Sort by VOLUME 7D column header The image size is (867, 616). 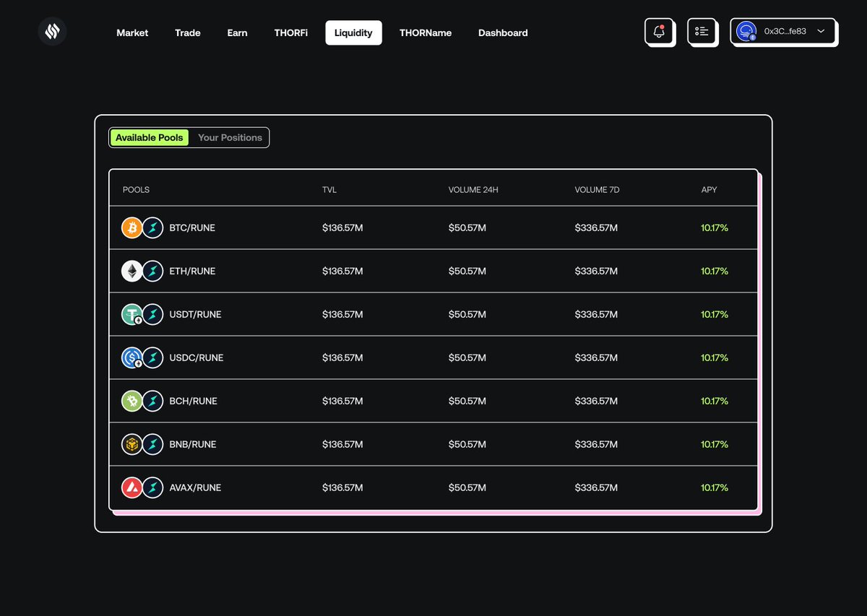597,190
